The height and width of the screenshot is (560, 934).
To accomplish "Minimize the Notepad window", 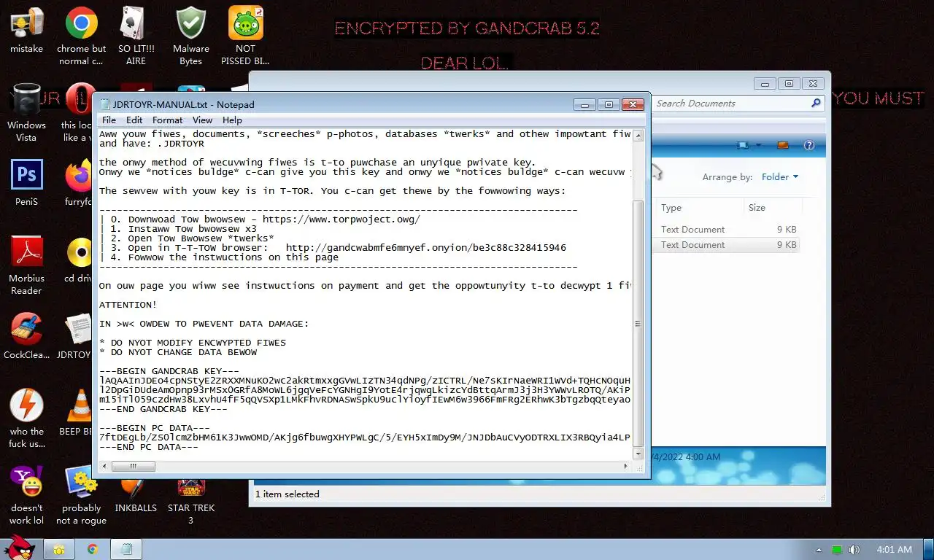I will [585, 104].
